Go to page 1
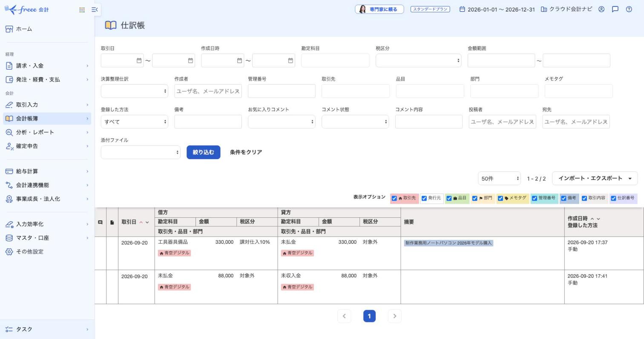Screen dimensions: 644x339 [x=369, y=316]
